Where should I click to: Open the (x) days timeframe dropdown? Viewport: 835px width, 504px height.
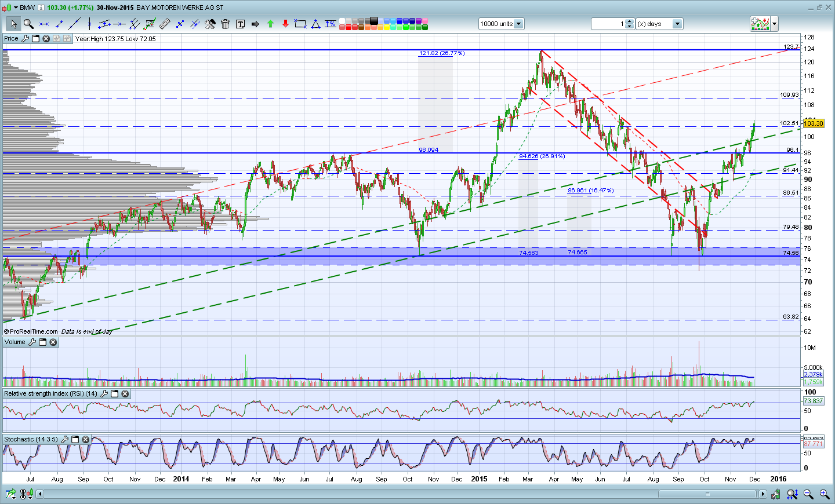[677, 24]
